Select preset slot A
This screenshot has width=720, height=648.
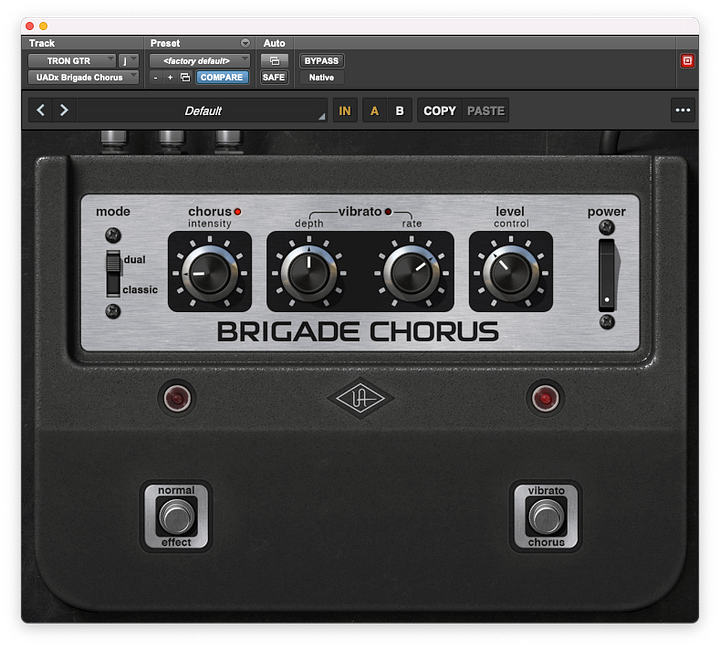click(375, 111)
